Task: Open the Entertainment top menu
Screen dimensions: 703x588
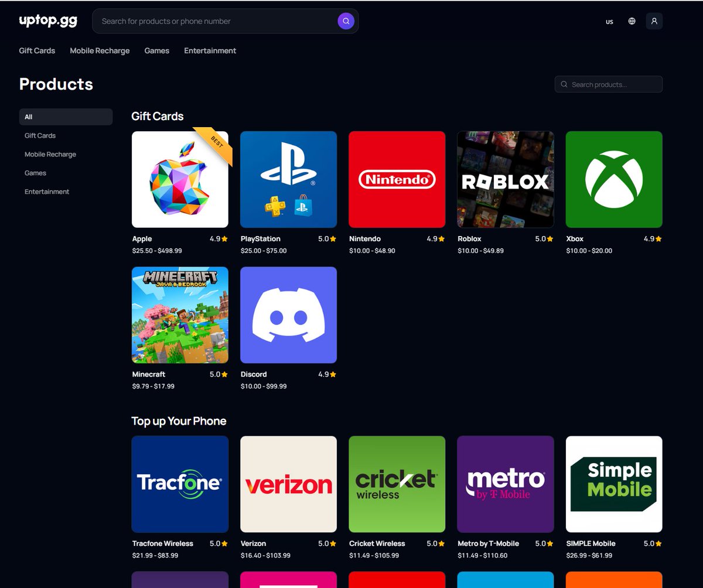Action: click(x=210, y=51)
